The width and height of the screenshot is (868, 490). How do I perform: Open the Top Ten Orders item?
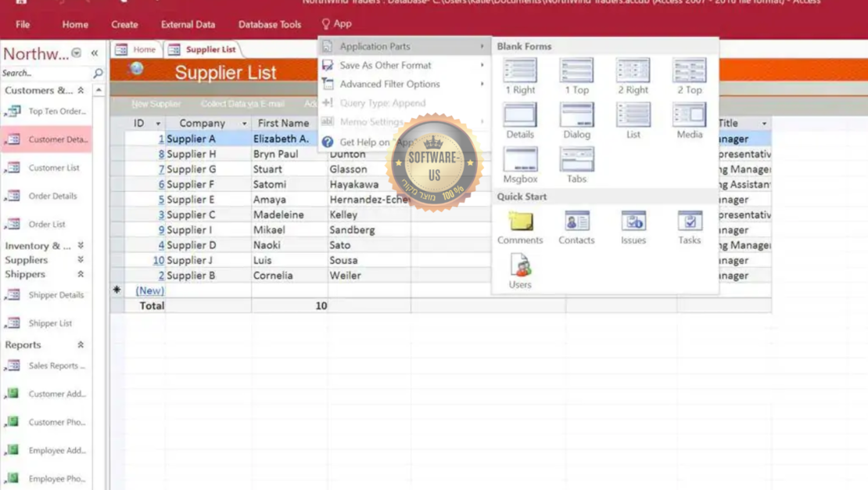46,111
